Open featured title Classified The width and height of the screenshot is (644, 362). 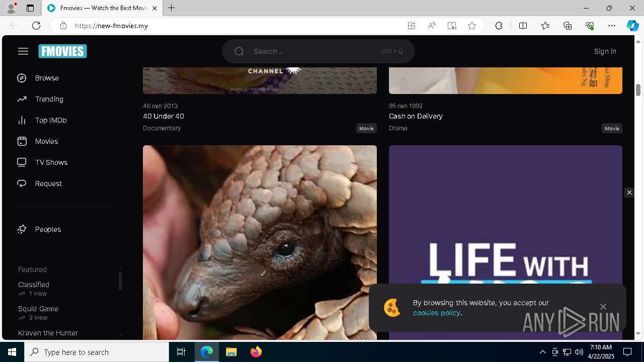[34, 285]
